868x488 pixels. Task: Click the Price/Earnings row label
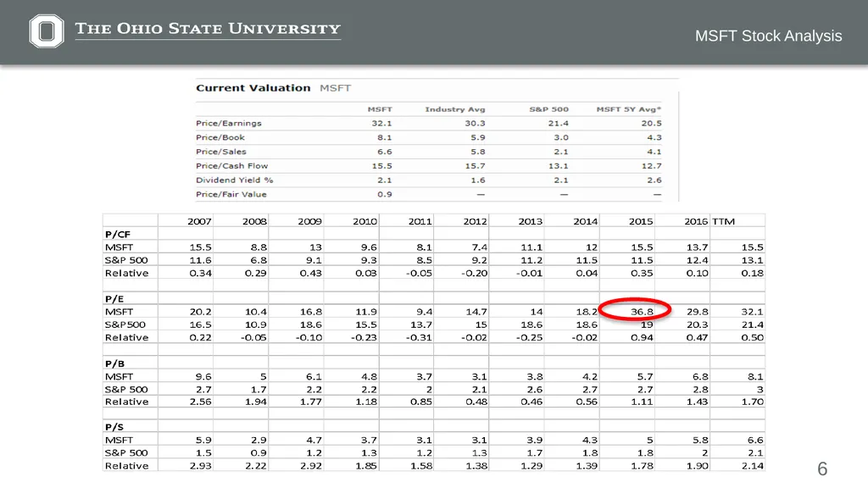point(229,124)
